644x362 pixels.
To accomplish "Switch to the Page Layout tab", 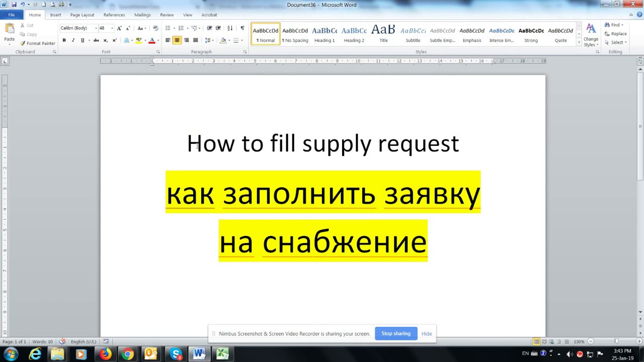I will point(82,15).
